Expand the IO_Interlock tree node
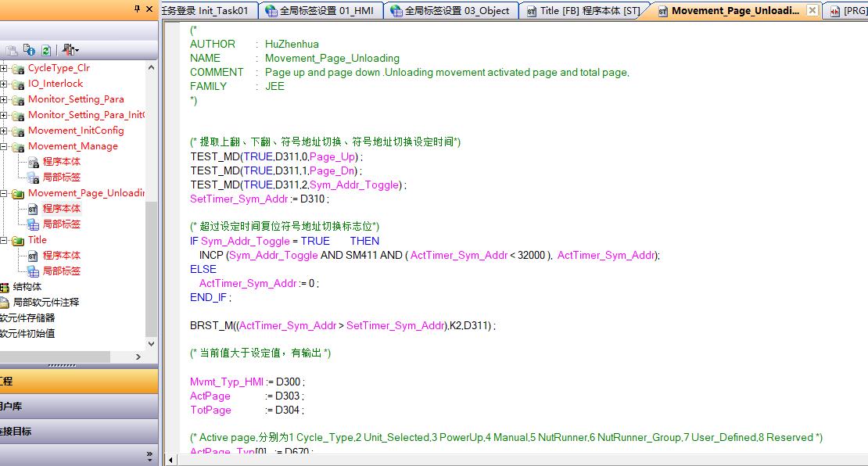This screenshot has height=466, width=868. [x=4, y=84]
